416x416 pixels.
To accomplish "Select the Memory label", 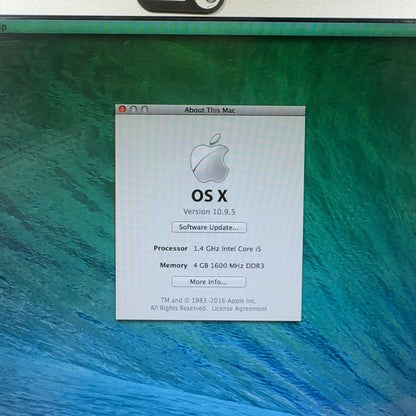I will [x=174, y=265].
